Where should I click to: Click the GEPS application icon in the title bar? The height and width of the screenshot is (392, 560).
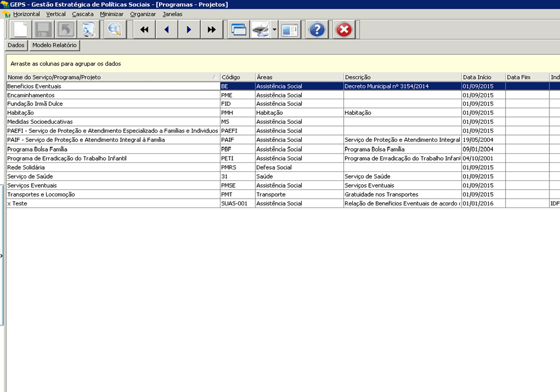(x=4, y=4)
